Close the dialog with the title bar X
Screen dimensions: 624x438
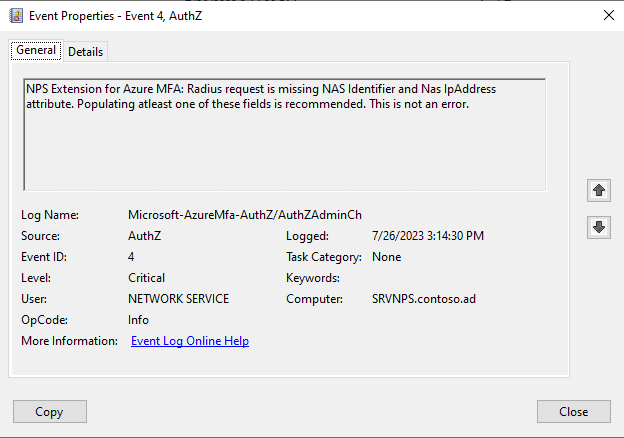(609, 15)
